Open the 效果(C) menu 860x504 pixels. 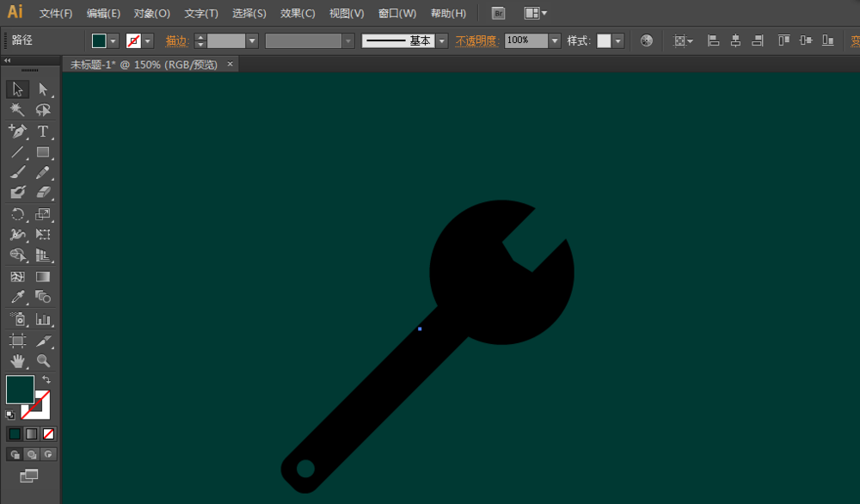pos(298,14)
